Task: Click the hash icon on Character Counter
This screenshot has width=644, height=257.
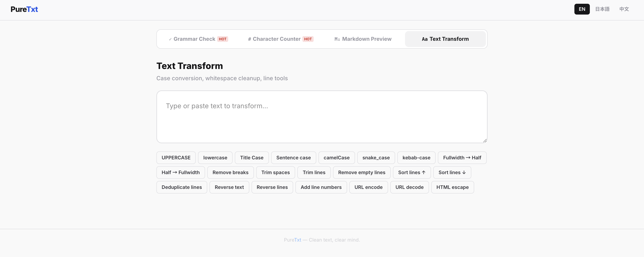Action: pyautogui.click(x=249, y=39)
